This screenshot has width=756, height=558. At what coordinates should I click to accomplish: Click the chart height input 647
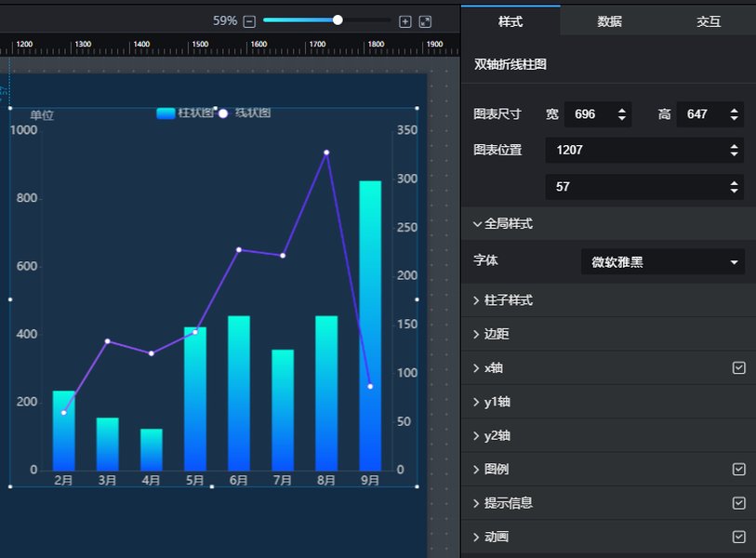coord(710,114)
